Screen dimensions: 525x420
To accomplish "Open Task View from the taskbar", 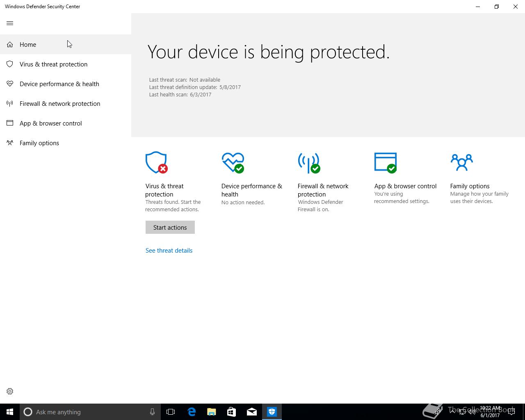I will point(171,412).
